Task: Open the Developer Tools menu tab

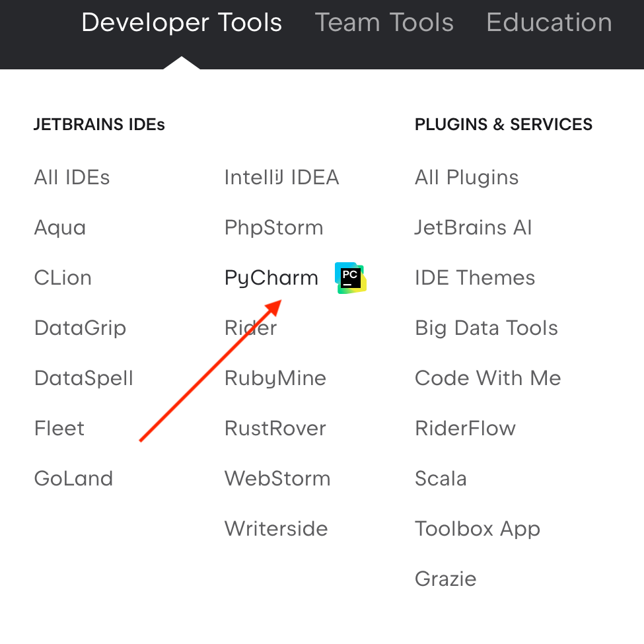Action: point(182,22)
